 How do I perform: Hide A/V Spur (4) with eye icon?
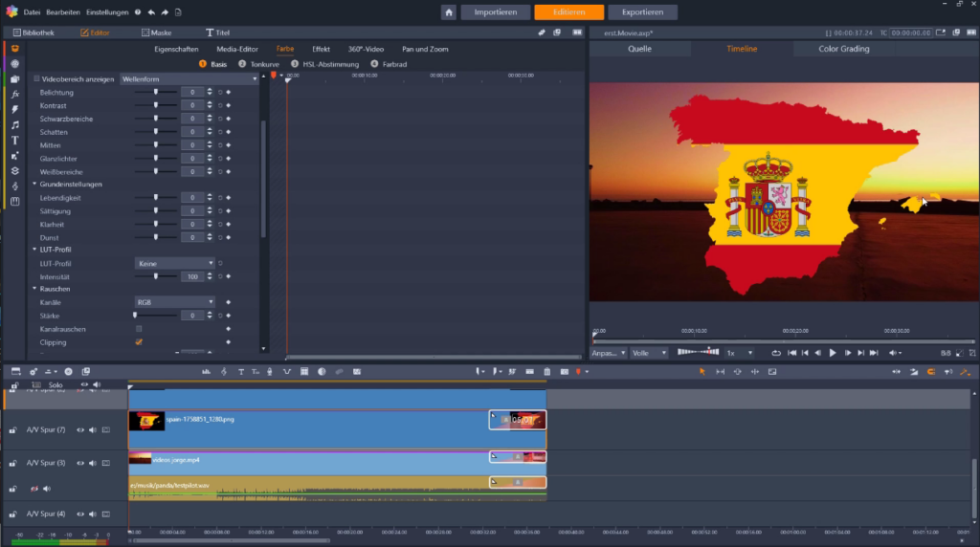(x=80, y=514)
